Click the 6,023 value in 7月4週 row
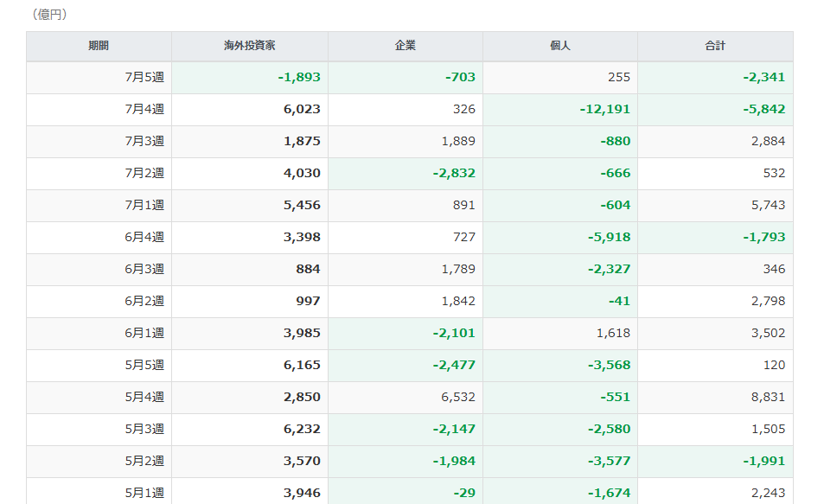 302,109
